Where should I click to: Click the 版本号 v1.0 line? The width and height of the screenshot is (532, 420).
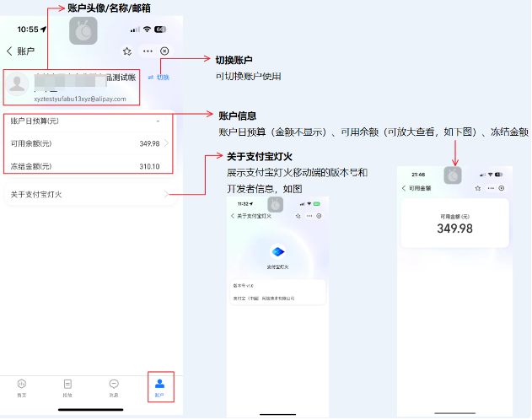pyautogui.click(x=244, y=287)
